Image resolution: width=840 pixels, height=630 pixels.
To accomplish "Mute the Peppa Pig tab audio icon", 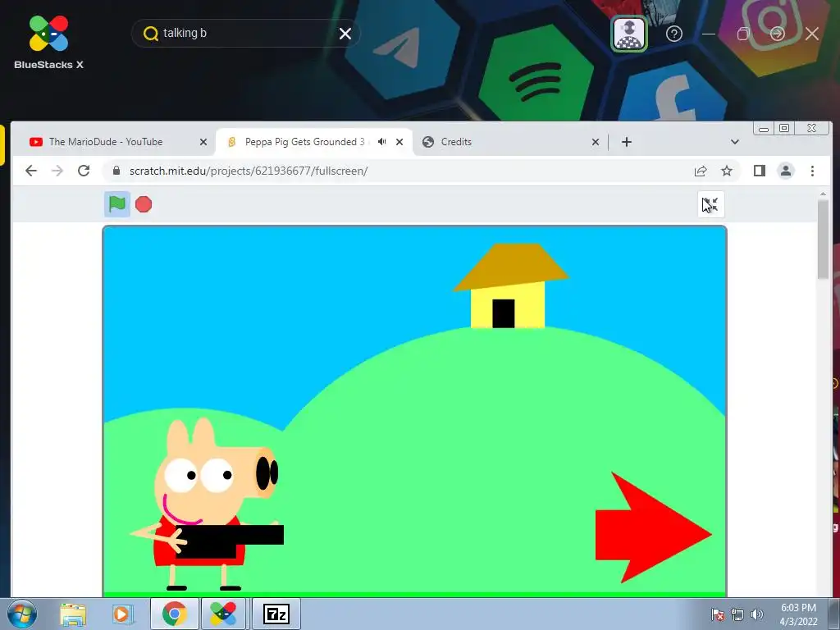I will (x=381, y=141).
